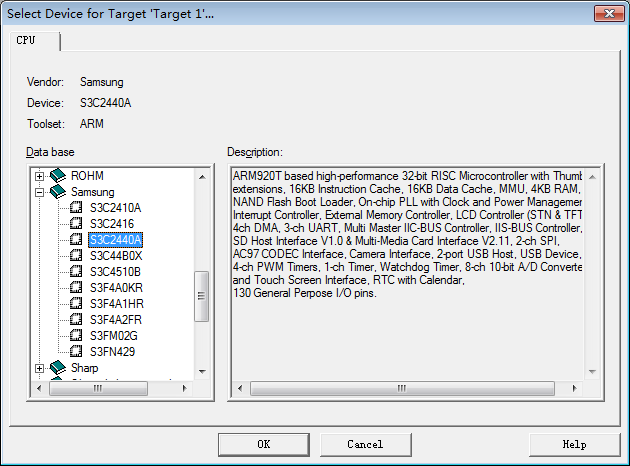
Task: Pick the S3F4A0KR device
Action: [x=116, y=288]
